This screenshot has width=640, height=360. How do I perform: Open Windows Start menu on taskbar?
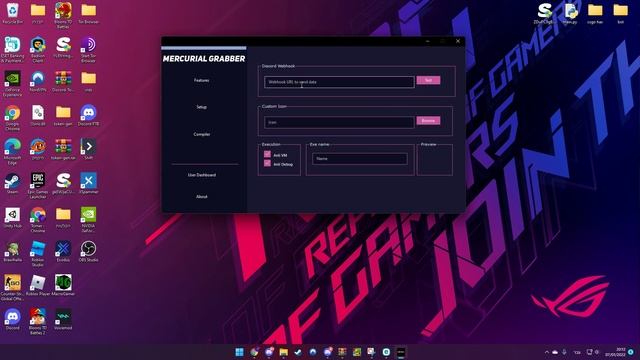[x=240, y=352]
